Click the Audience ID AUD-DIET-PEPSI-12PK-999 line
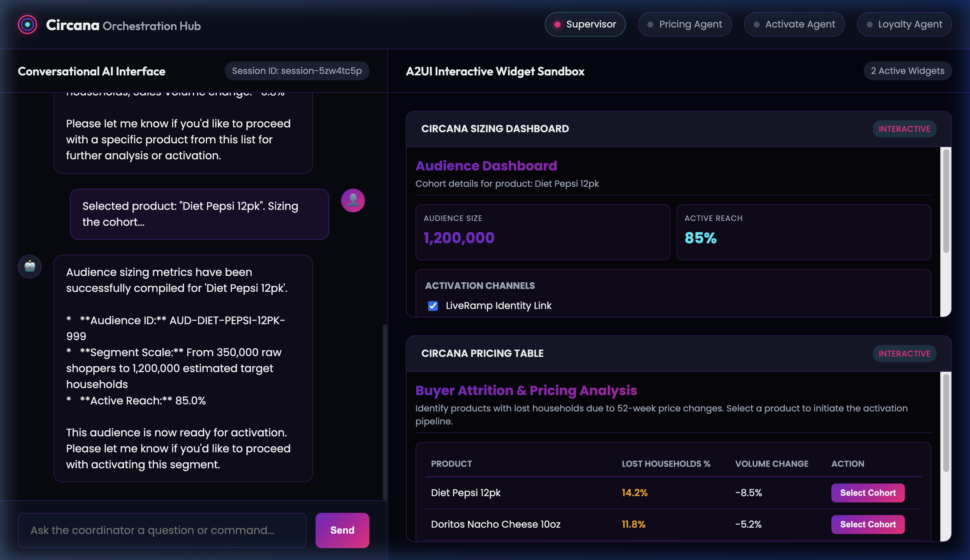The height and width of the screenshot is (560, 970). tap(175, 328)
